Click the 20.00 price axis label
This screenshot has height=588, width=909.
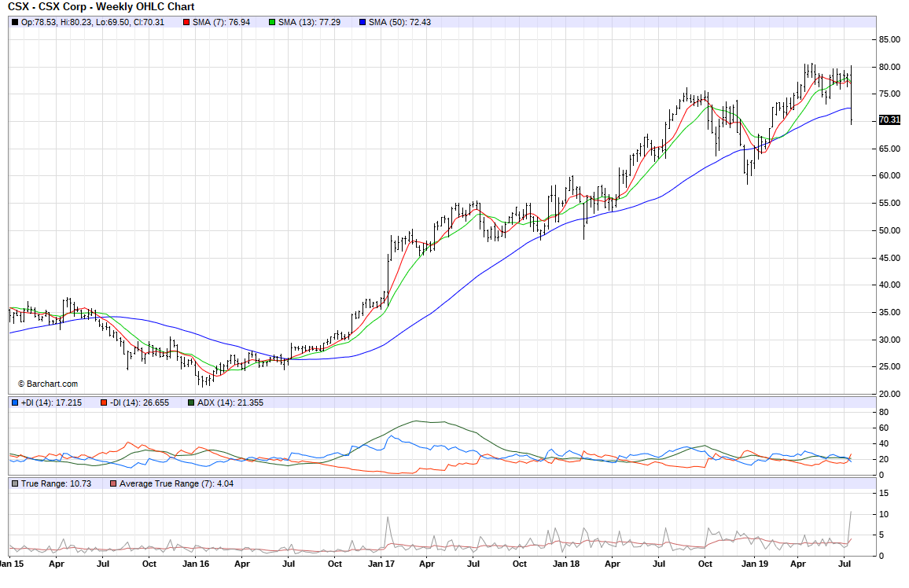tap(889, 394)
